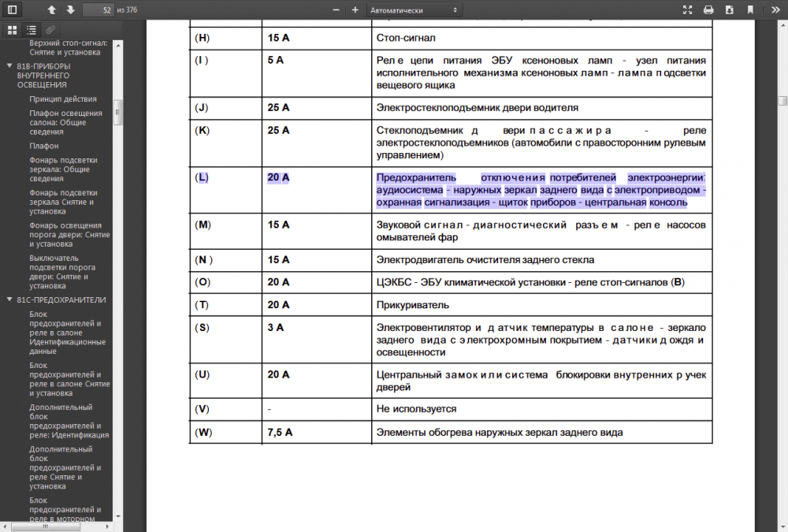This screenshot has width=788, height=532.
Task: Click the zoom in plus button
Action: pos(355,10)
